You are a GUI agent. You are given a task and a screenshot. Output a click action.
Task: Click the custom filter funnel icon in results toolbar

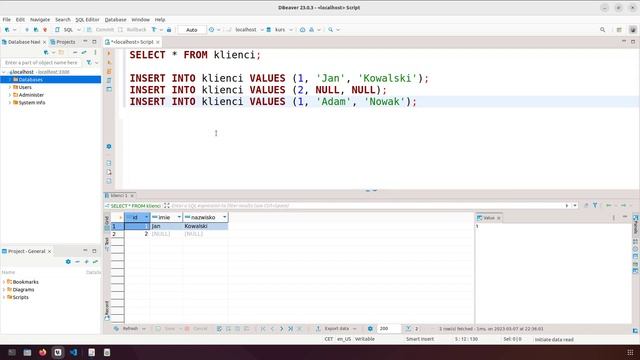595,205
